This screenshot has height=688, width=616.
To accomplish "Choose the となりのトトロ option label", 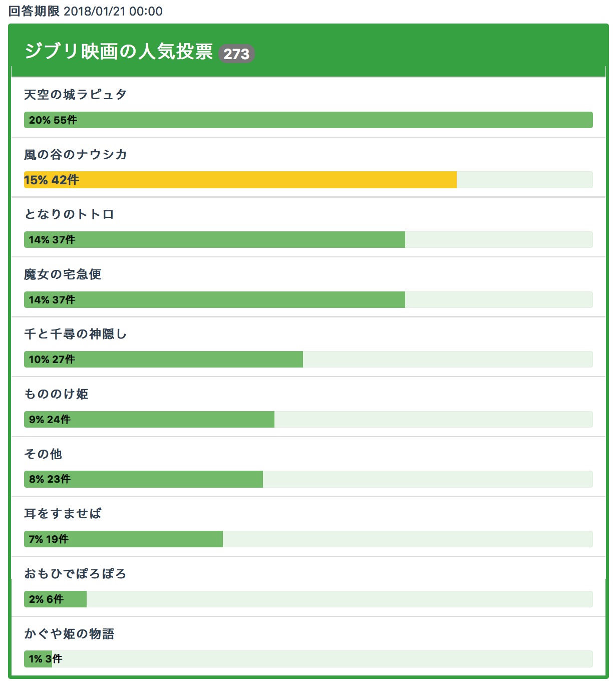I will pyautogui.click(x=69, y=214).
